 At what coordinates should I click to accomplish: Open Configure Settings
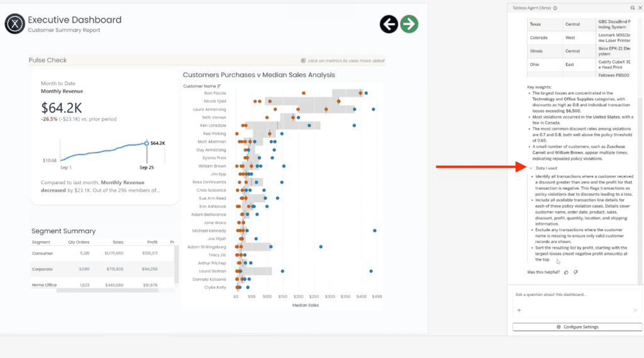point(577,327)
